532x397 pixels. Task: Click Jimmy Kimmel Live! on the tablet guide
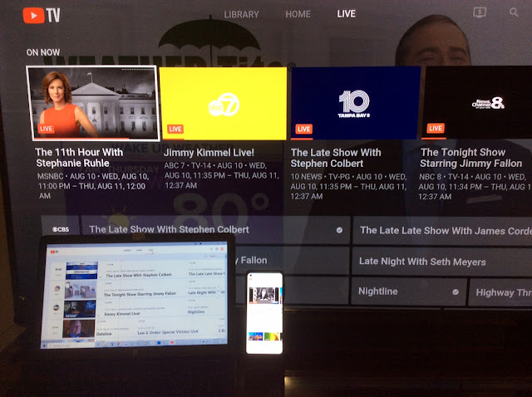122,314
